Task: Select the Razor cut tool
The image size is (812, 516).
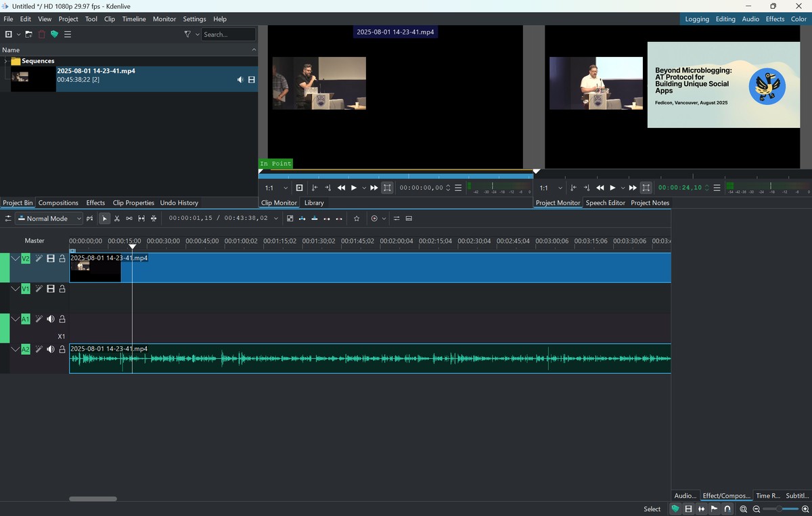Action: [117, 219]
